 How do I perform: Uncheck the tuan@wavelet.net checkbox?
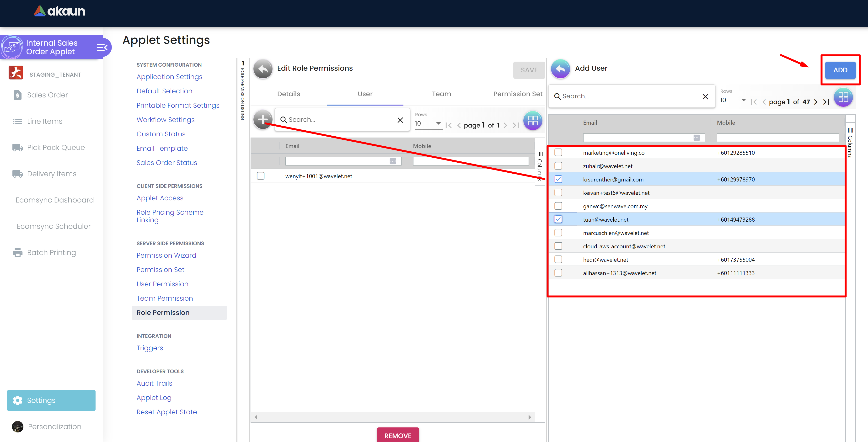coord(558,219)
